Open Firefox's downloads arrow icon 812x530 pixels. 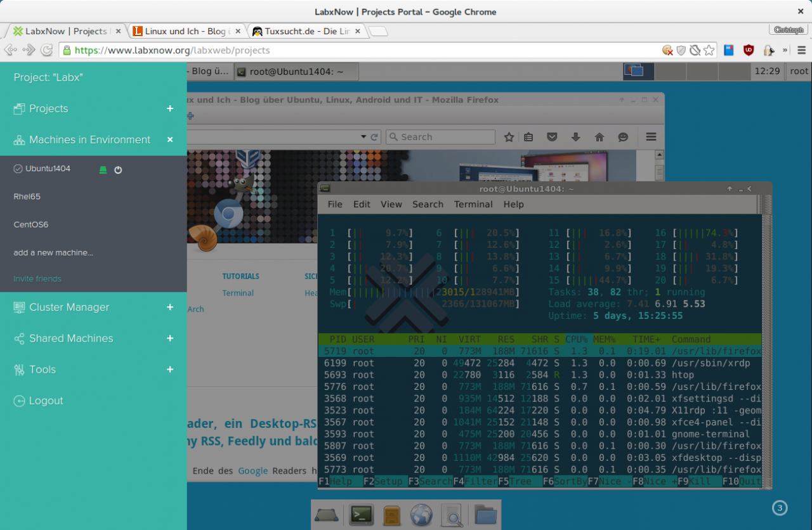576,137
